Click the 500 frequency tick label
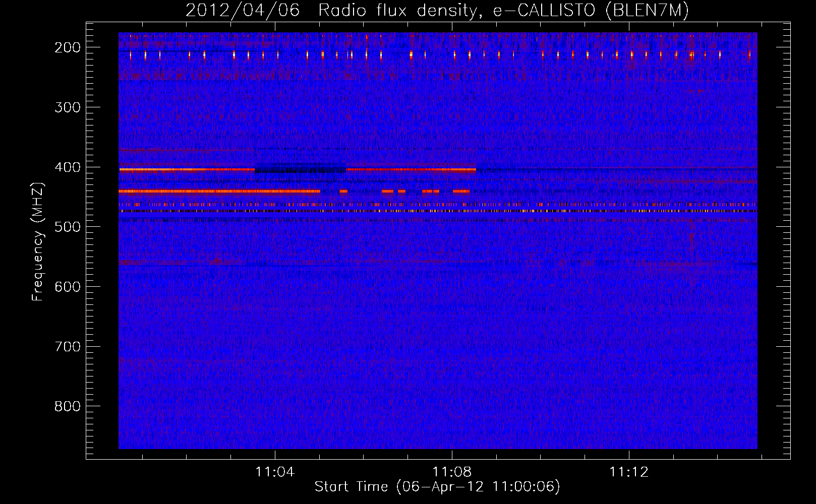 pos(68,227)
